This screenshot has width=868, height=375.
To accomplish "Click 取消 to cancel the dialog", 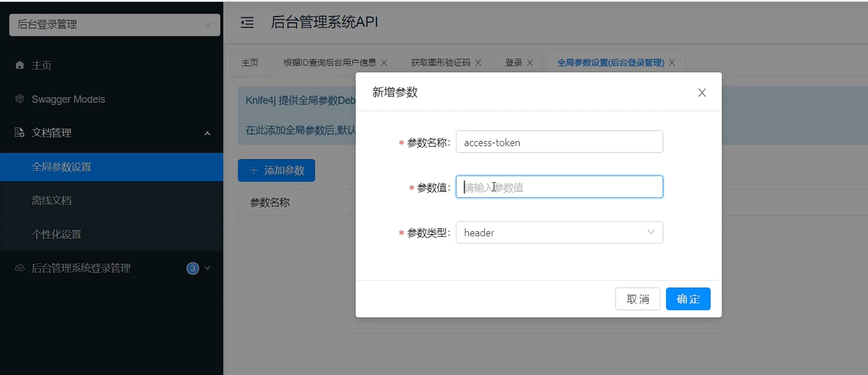I will [x=637, y=299].
